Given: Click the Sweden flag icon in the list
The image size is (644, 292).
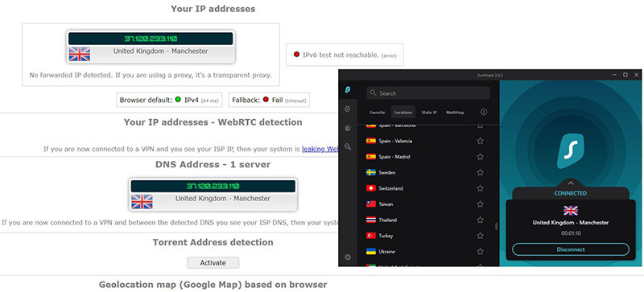Looking at the screenshot, I should tap(371, 172).
